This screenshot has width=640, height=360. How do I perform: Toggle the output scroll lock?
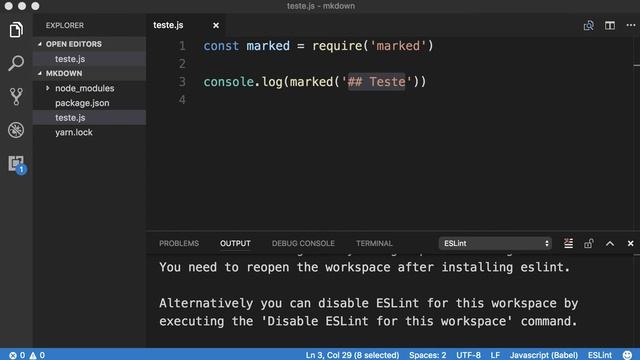589,243
